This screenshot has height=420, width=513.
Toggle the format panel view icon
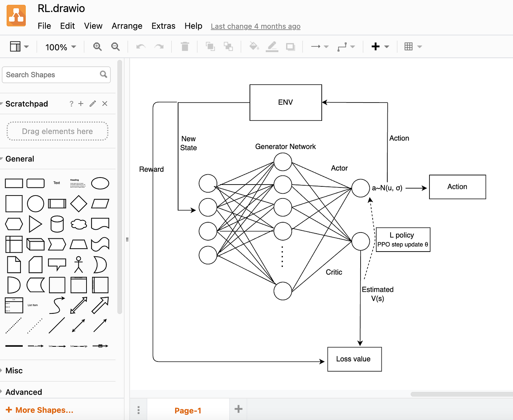tap(15, 47)
